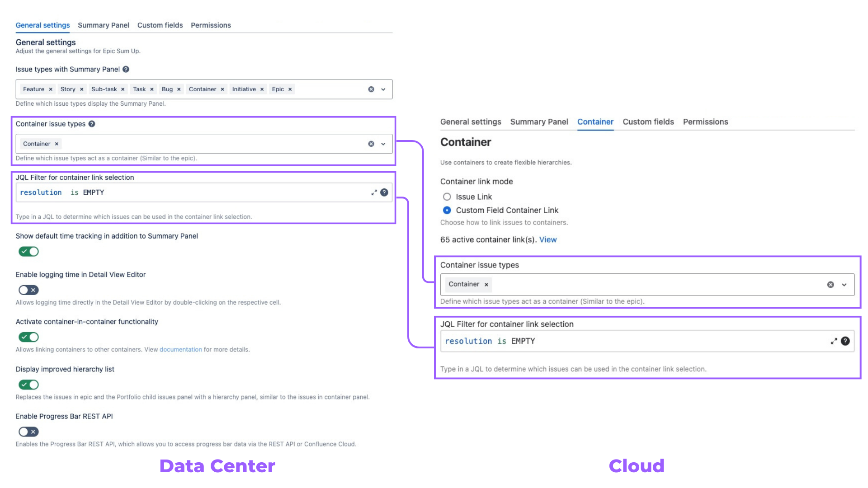Remove the Initiative tag from issue types
This screenshot has height=488, width=868.
click(x=262, y=89)
